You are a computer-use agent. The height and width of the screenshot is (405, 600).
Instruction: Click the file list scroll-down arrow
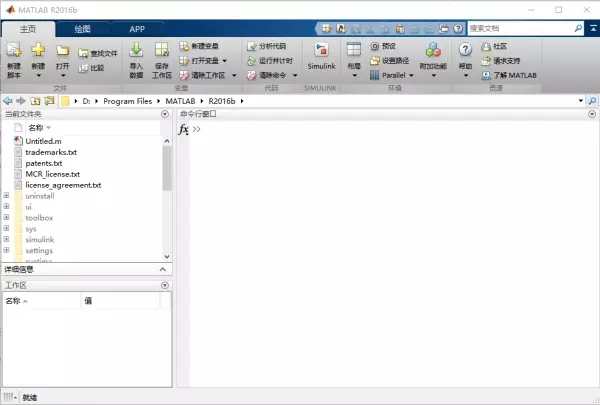click(167, 256)
